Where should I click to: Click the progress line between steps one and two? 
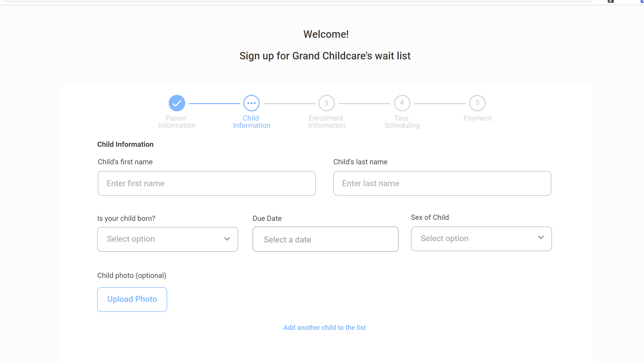click(214, 103)
